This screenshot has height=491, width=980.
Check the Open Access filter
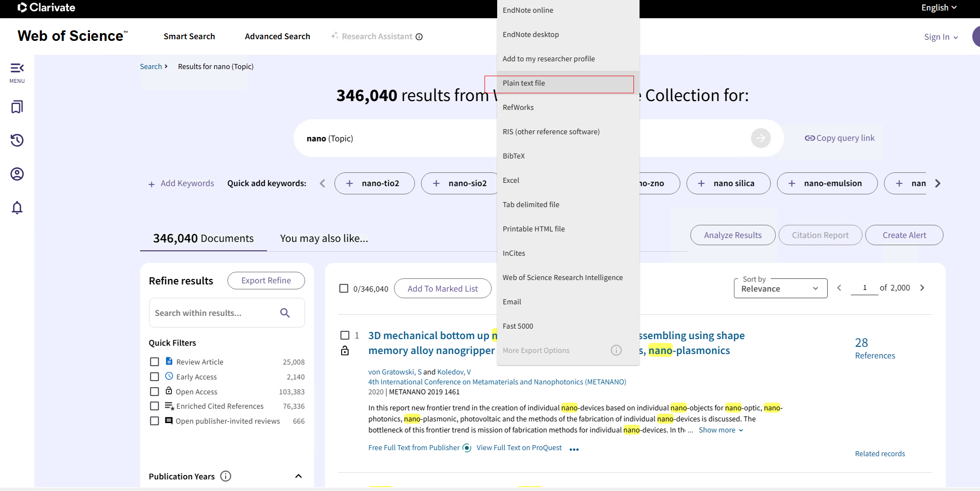point(155,392)
